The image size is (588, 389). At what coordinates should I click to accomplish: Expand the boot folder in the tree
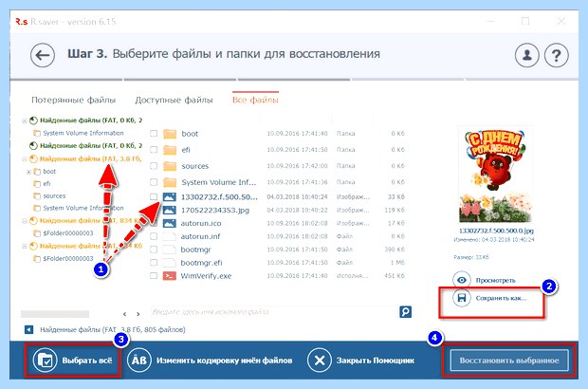28,172
